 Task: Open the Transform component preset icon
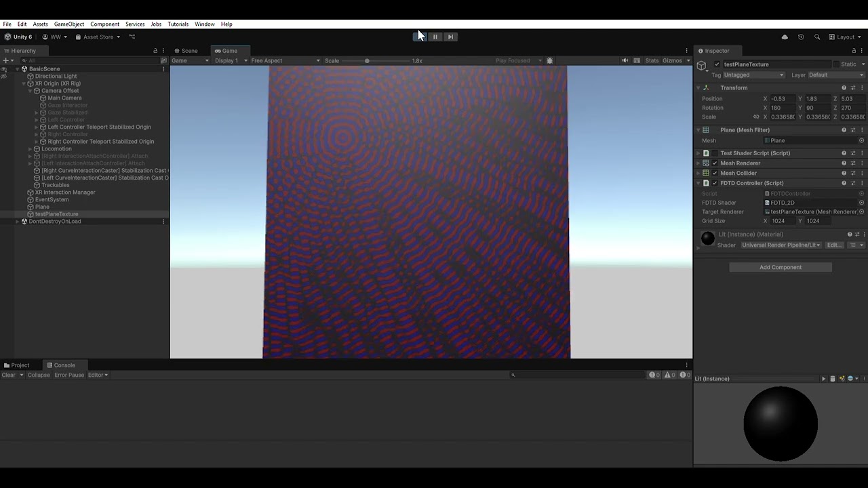click(x=853, y=88)
